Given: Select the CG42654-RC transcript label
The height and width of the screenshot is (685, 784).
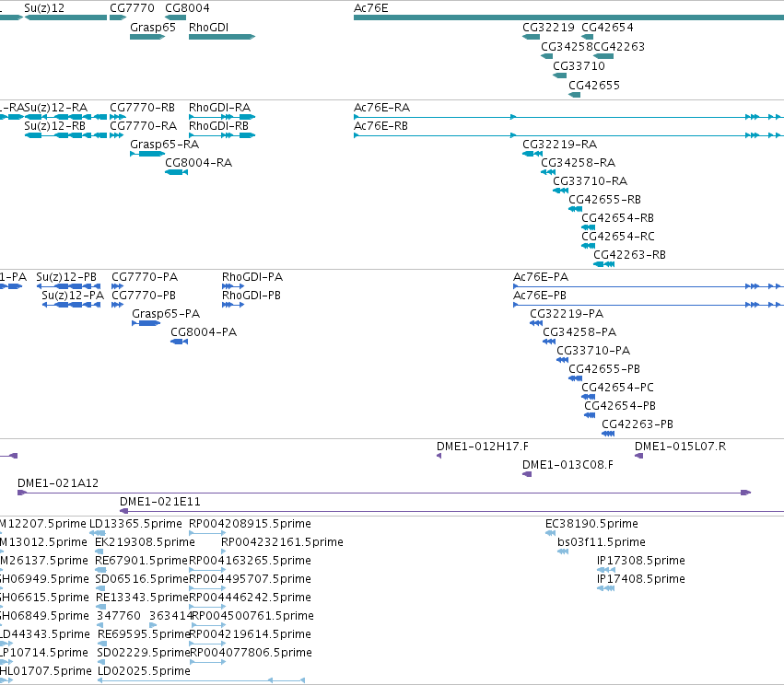Looking at the screenshot, I should 617,237.
